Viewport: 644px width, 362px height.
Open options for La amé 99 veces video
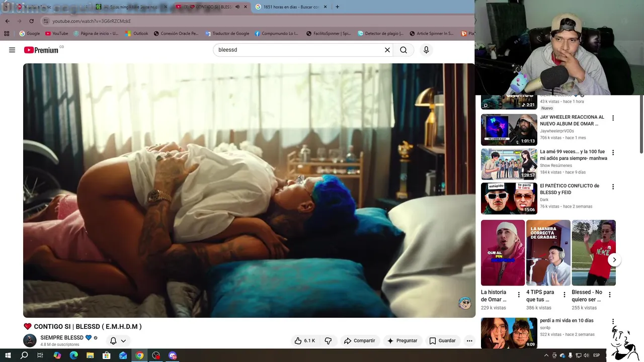[613, 152]
